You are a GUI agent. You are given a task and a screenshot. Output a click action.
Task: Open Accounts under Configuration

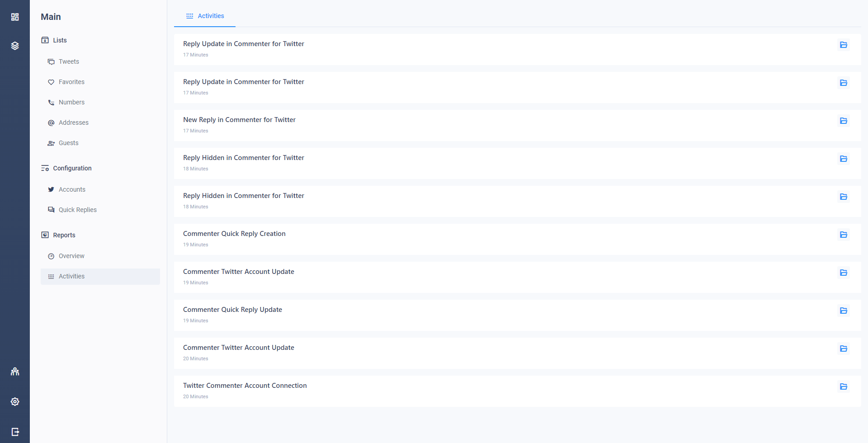click(x=100, y=189)
